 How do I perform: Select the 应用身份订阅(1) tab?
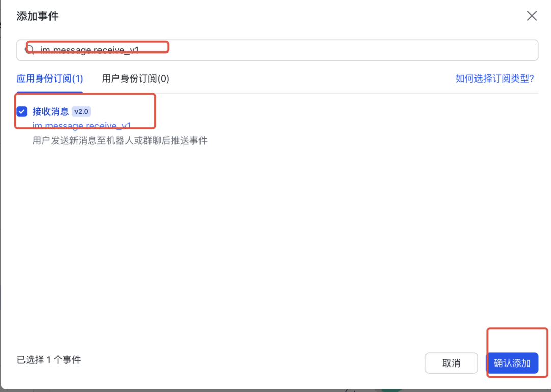49,79
